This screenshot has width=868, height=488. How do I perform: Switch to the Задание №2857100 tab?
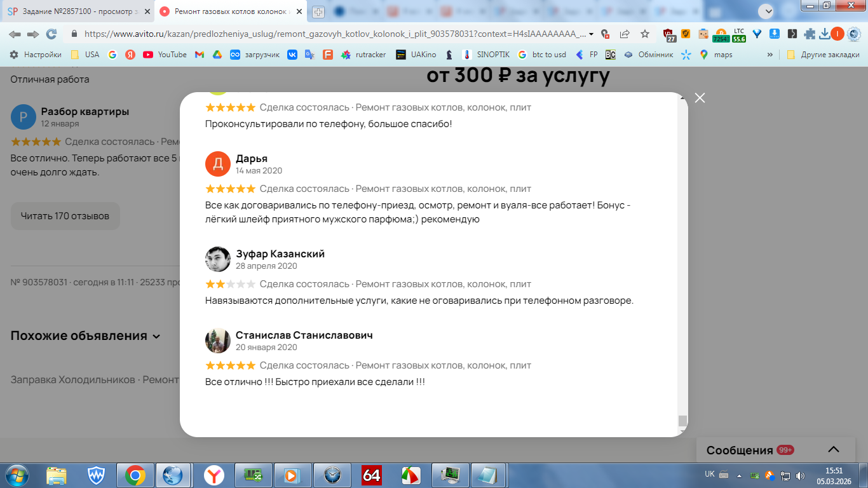tap(78, 11)
